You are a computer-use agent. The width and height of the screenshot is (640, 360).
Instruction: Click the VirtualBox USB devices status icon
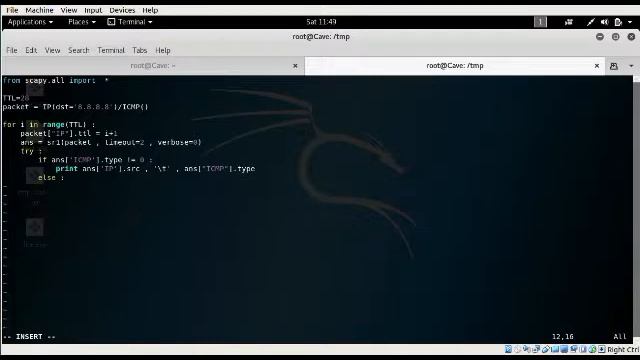(x=546, y=349)
